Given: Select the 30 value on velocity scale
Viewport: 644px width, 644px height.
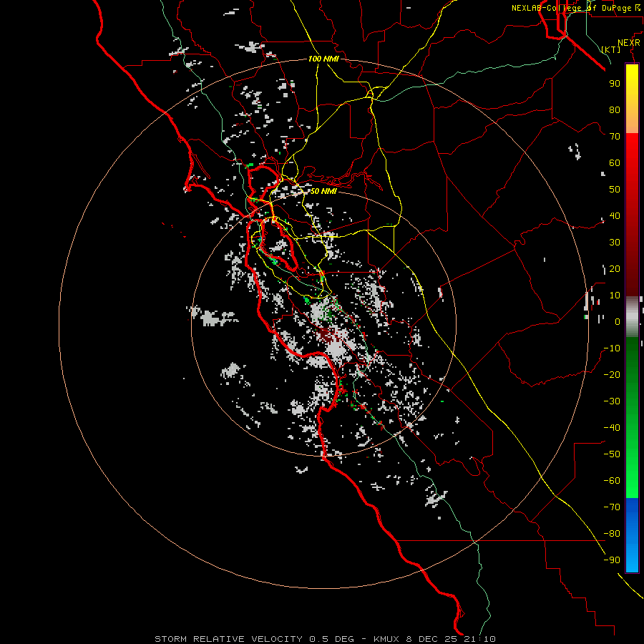Looking at the screenshot, I should coord(615,243).
